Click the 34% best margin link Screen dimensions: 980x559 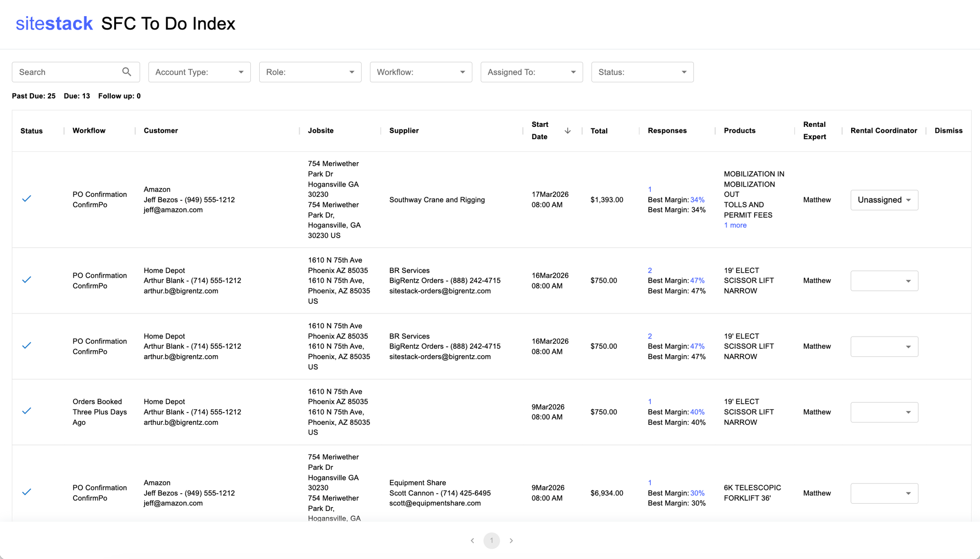pos(697,200)
